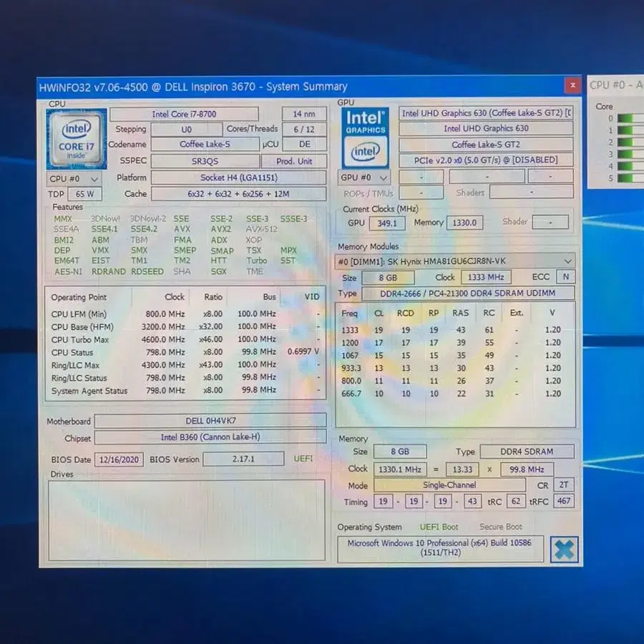Click the tRC value 62
644x644 pixels.
(x=516, y=502)
